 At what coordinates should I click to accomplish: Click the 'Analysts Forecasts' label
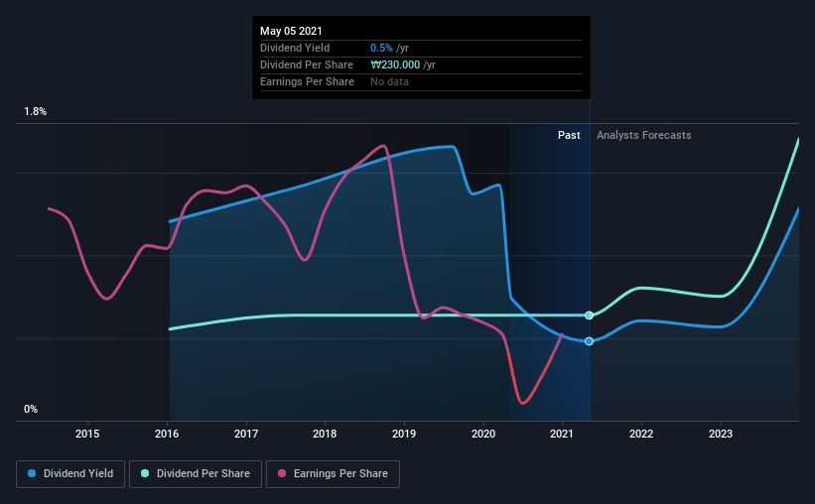pos(643,135)
